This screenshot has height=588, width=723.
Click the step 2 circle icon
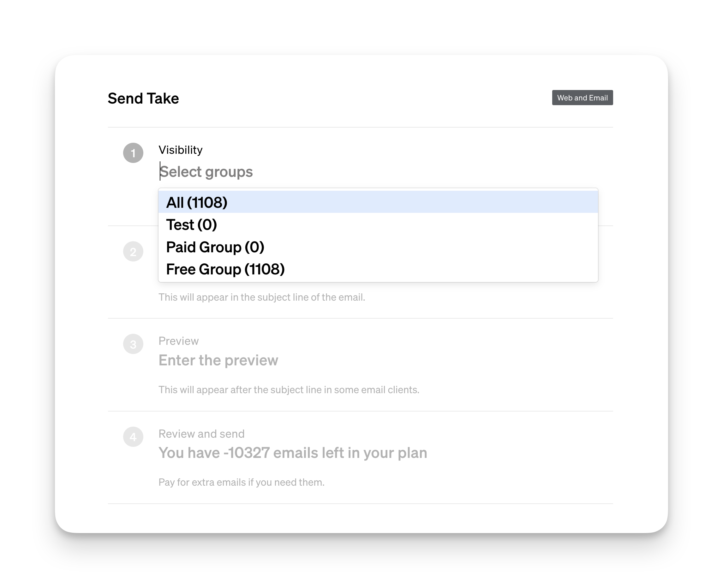(x=133, y=251)
